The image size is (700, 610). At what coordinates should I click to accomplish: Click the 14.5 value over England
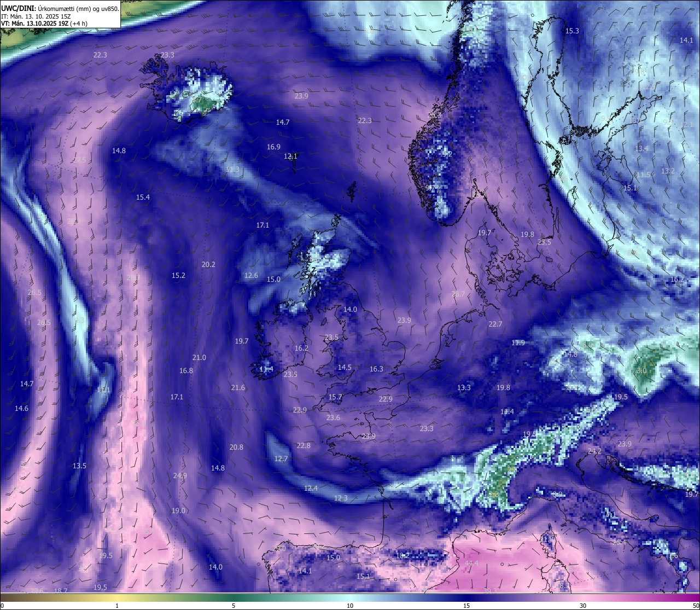[x=345, y=367]
